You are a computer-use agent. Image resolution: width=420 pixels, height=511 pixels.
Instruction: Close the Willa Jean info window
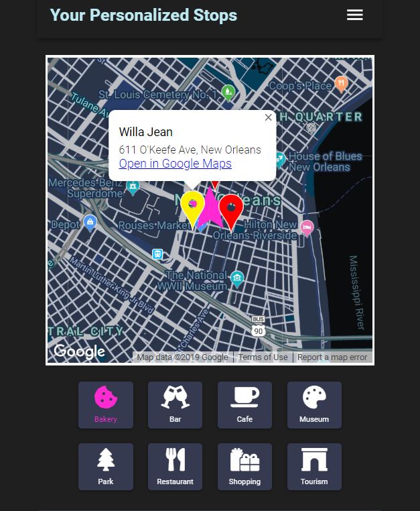tap(269, 117)
